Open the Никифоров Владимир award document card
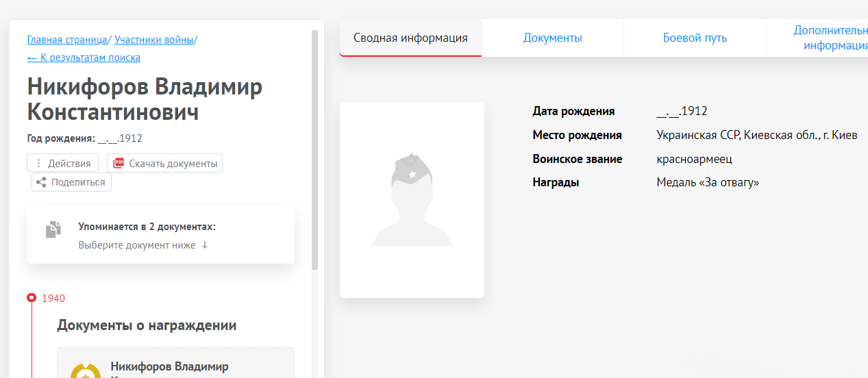 pyautogui.click(x=175, y=363)
